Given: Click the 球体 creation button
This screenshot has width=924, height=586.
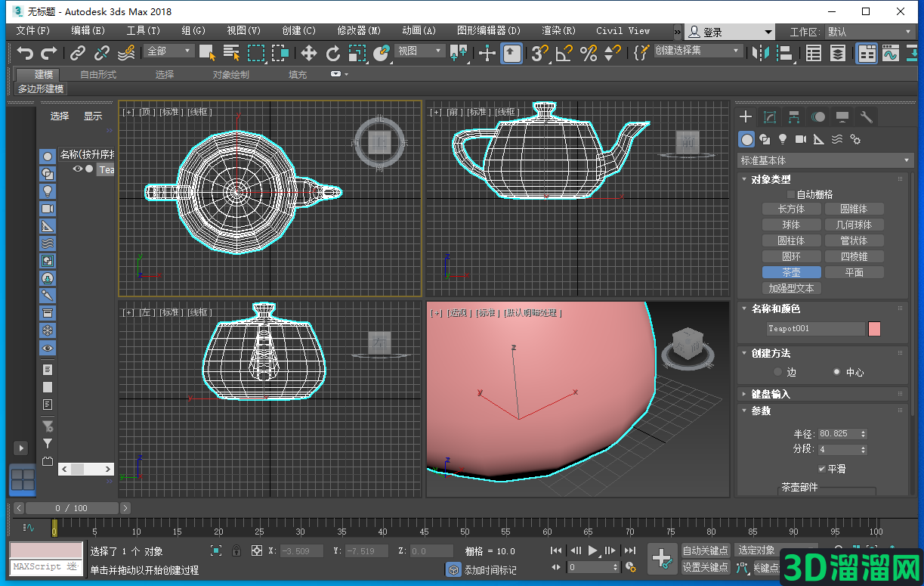Looking at the screenshot, I should pos(791,224).
